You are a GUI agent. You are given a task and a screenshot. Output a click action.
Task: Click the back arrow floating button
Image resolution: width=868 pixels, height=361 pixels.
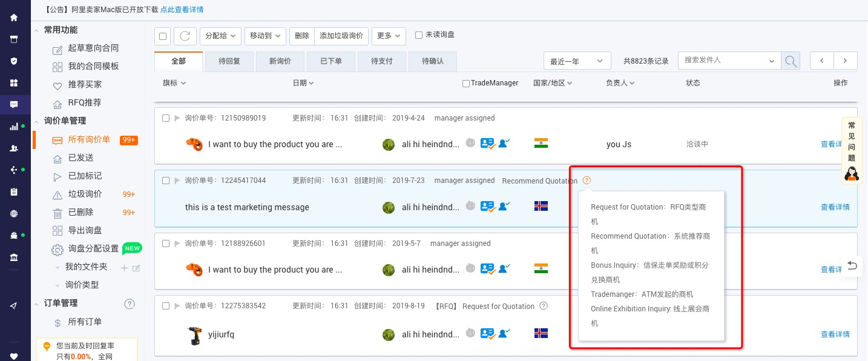pyautogui.click(x=852, y=265)
